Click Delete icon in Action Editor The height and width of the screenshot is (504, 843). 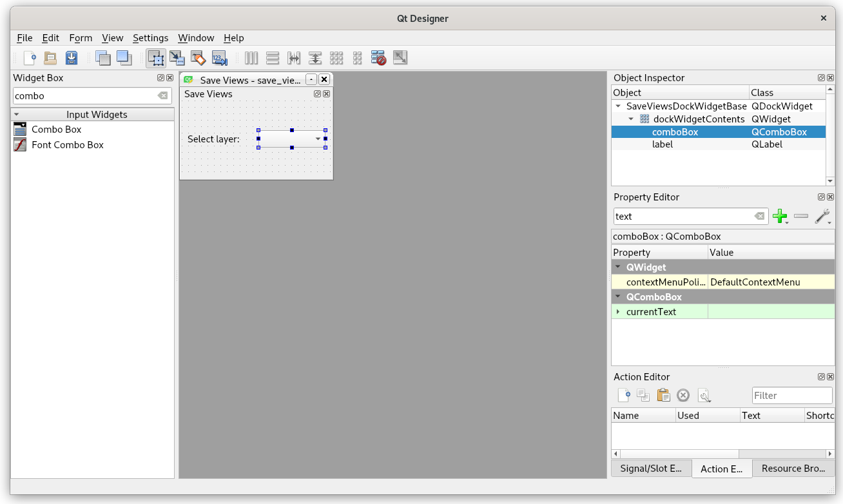click(683, 395)
